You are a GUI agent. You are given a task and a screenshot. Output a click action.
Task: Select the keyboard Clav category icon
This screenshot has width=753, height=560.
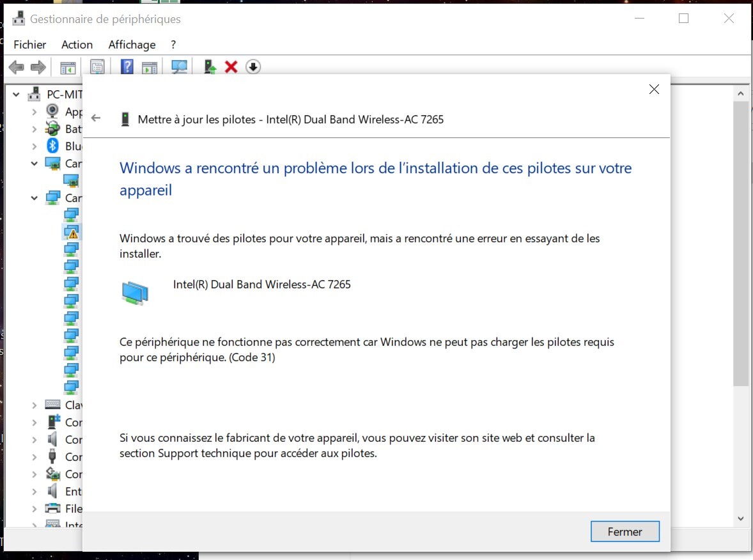[52, 405]
